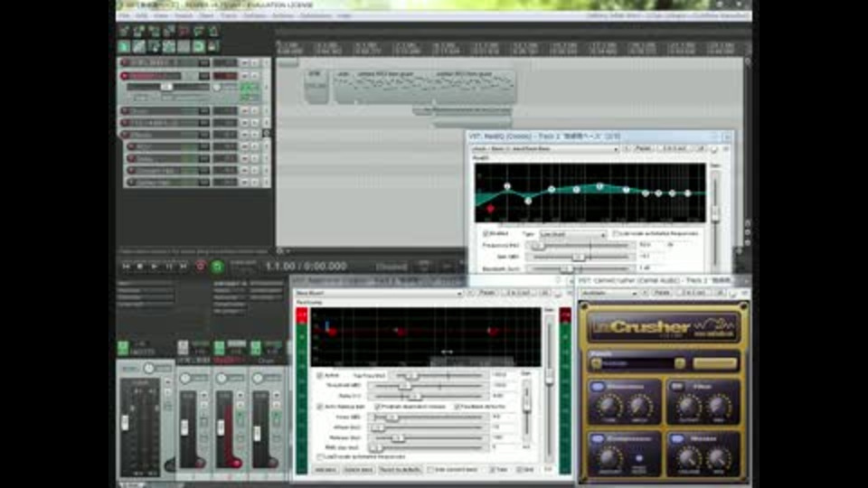Open the View menu

[161, 15]
